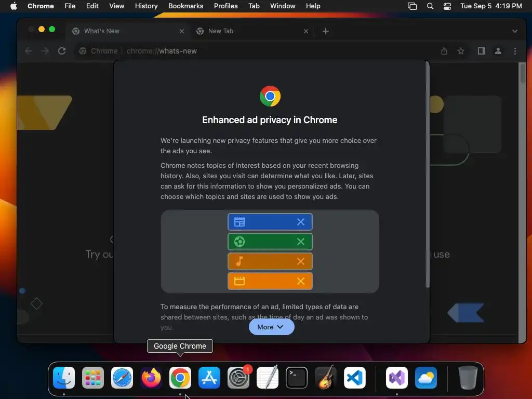The height and width of the screenshot is (399, 532).
Task: Open Spotlight search in the menu bar
Action: [430, 6]
